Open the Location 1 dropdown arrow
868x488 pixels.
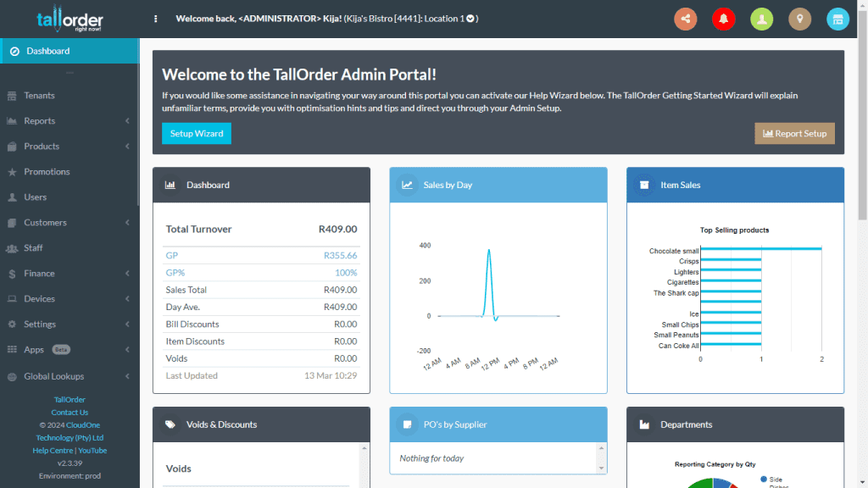pos(470,19)
